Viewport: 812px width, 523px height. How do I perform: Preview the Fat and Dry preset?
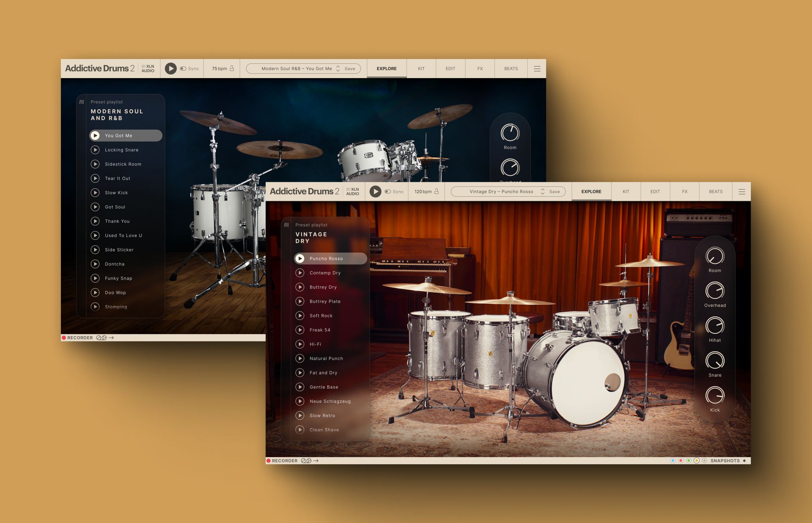tap(300, 373)
